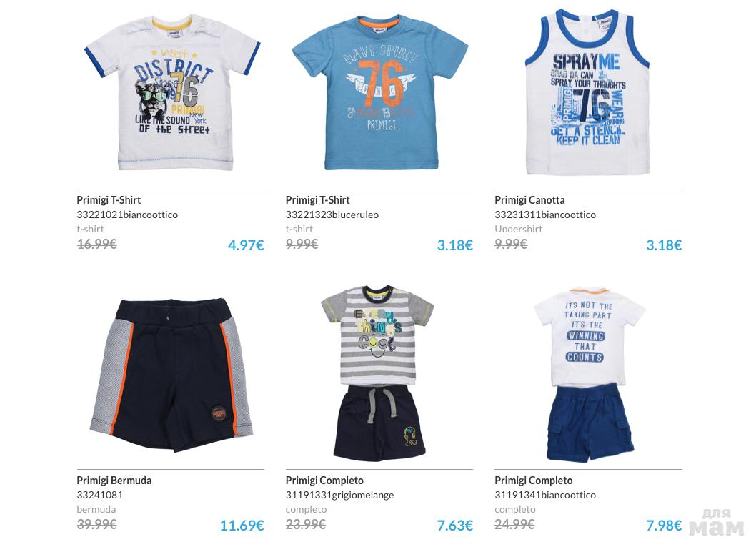Click the Primigi Canotta product title
The image size is (756, 547).
tap(529, 200)
